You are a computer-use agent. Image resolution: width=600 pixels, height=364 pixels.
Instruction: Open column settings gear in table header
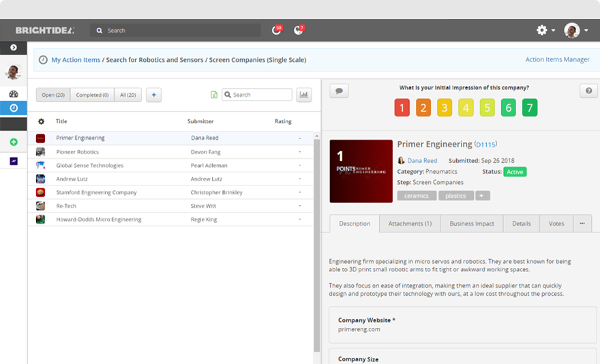pos(41,121)
